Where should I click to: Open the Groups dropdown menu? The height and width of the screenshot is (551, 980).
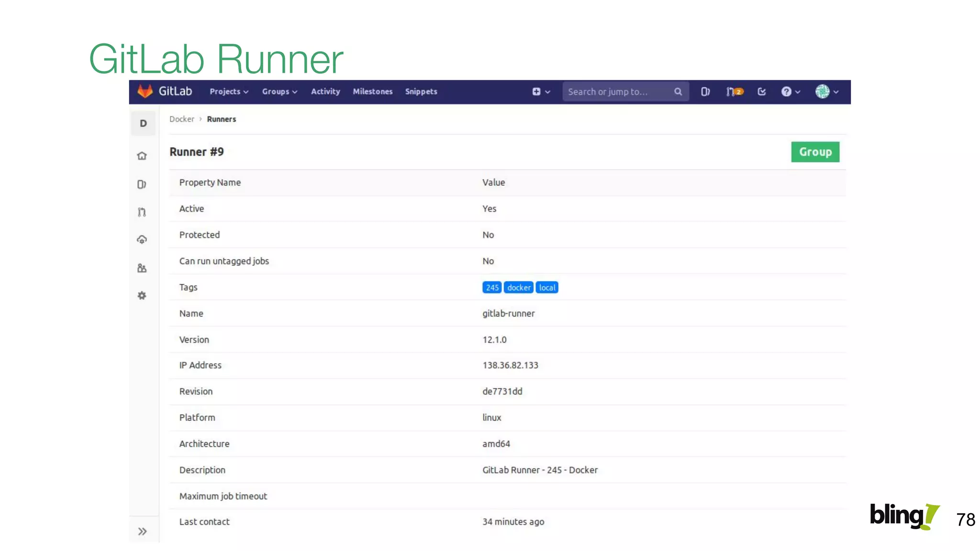tap(279, 91)
